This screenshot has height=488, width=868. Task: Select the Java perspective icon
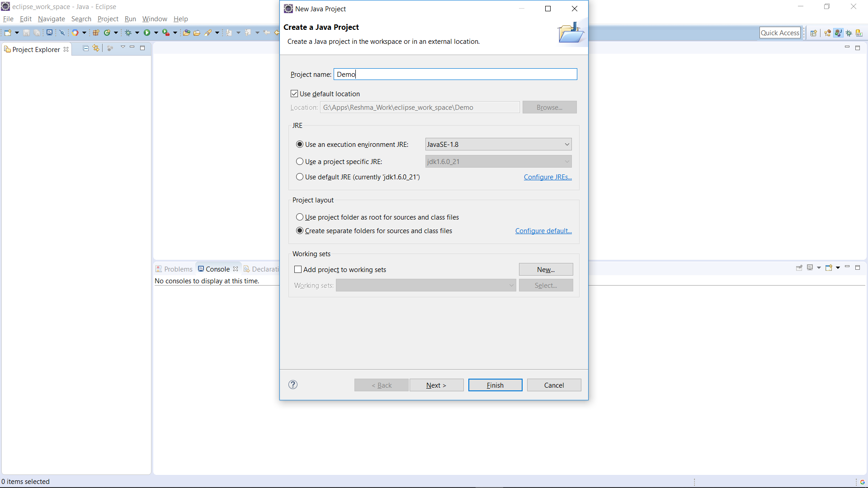click(838, 33)
